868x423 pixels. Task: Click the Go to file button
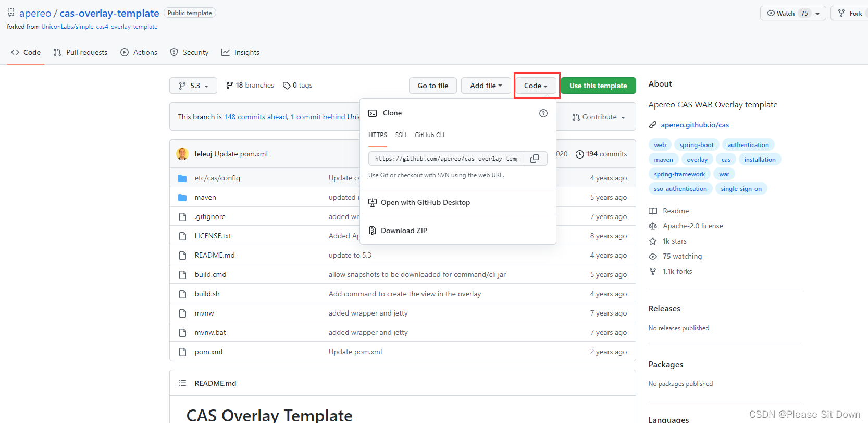click(x=433, y=86)
